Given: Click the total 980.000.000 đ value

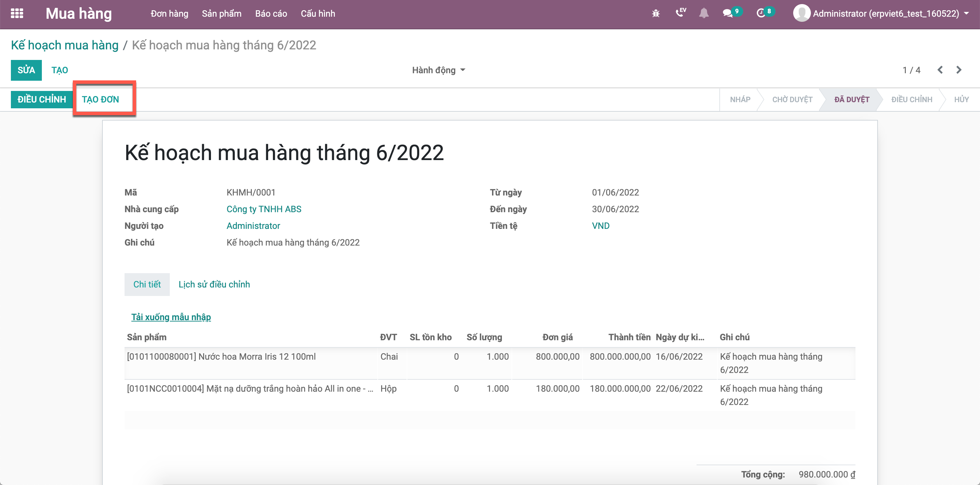Looking at the screenshot, I should pyautogui.click(x=827, y=474).
